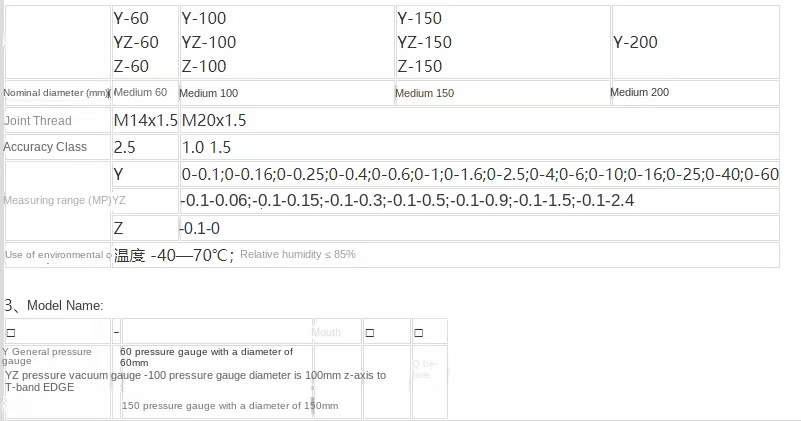Select the Medium 60 diameter cell

point(145,92)
